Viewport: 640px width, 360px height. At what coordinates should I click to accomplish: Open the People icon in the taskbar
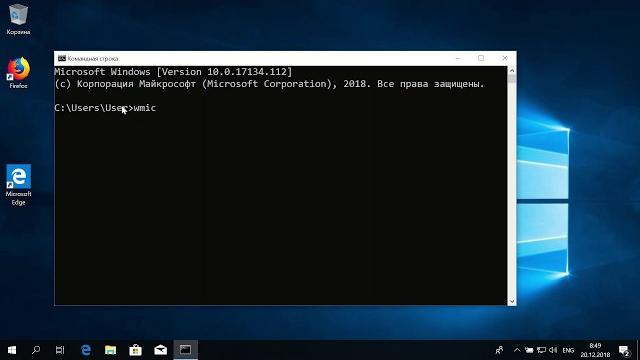(x=499, y=350)
